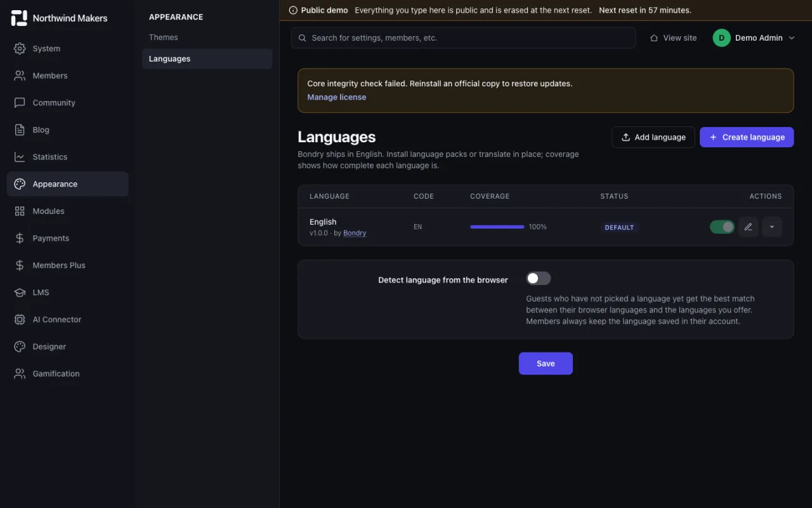This screenshot has width=812, height=508.
Task: Click the "Next reset in 57 minutes." text
Action: [x=645, y=10]
